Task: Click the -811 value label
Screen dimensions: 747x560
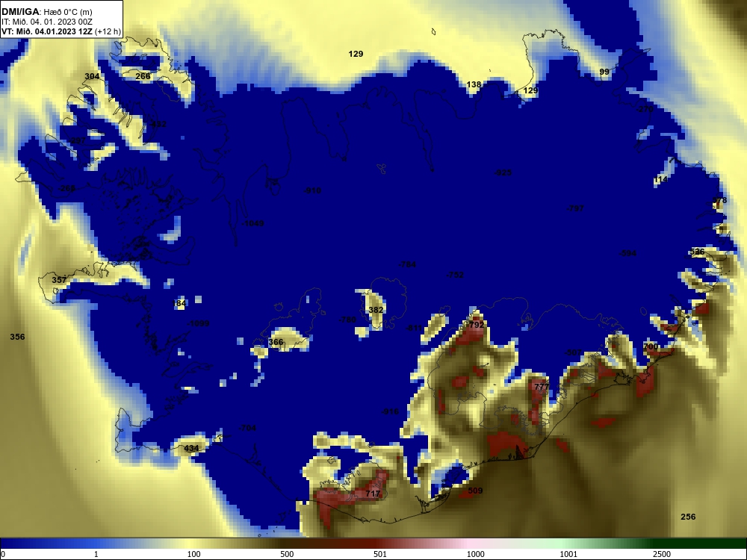Action: 414,328
